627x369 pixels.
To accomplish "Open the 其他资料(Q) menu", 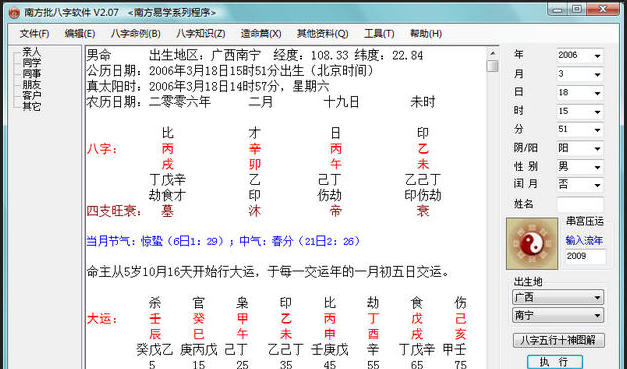I will coord(322,34).
